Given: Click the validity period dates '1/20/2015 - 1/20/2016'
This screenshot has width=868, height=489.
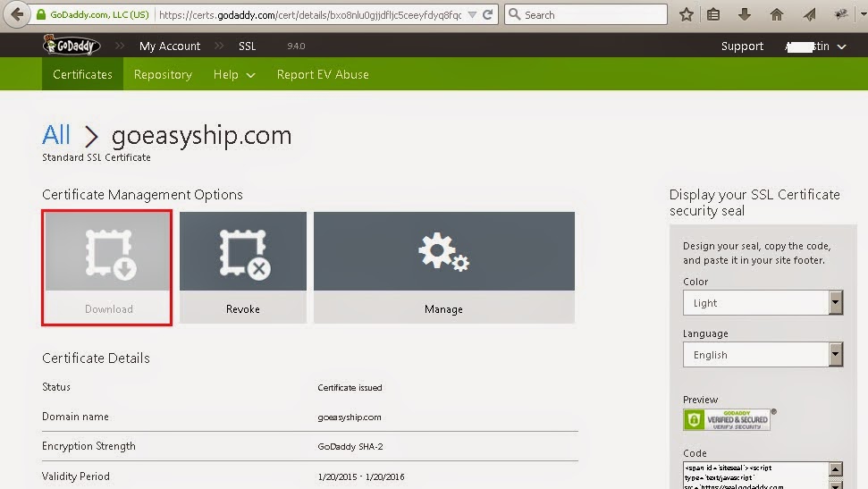Looking at the screenshot, I should pos(361,476).
